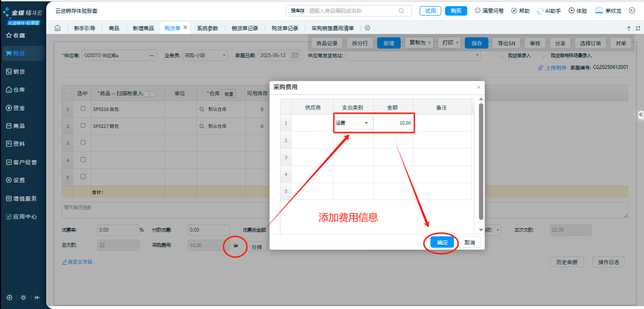The image size is (644, 309).
Task: Tick the checkbox for row SP0216 面包
Action: click(x=83, y=109)
